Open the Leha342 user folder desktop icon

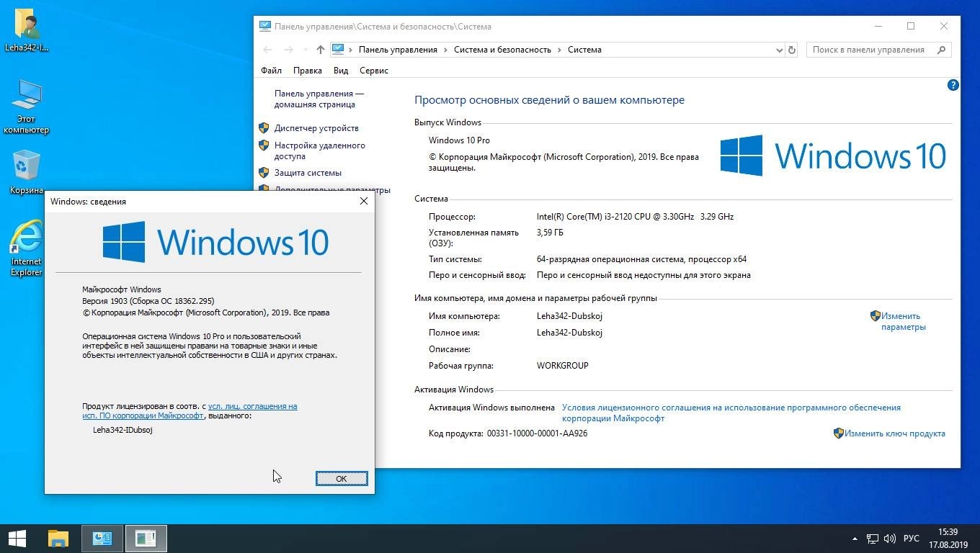[27, 31]
